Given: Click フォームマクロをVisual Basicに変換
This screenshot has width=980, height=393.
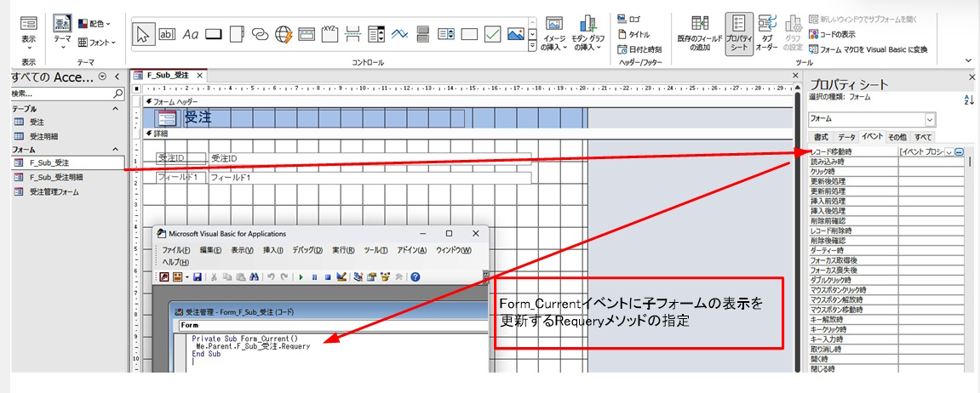Looking at the screenshot, I should 868,49.
